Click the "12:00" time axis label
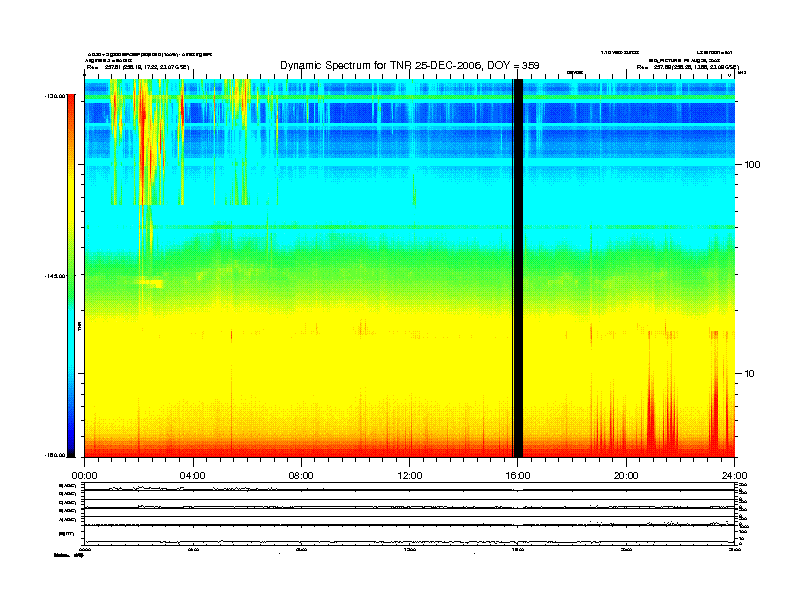The image size is (792, 612). pyautogui.click(x=410, y=476)
